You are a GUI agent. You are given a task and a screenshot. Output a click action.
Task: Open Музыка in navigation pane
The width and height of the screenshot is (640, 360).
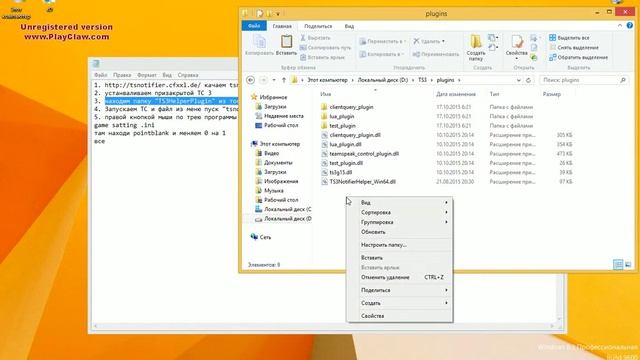269,191
